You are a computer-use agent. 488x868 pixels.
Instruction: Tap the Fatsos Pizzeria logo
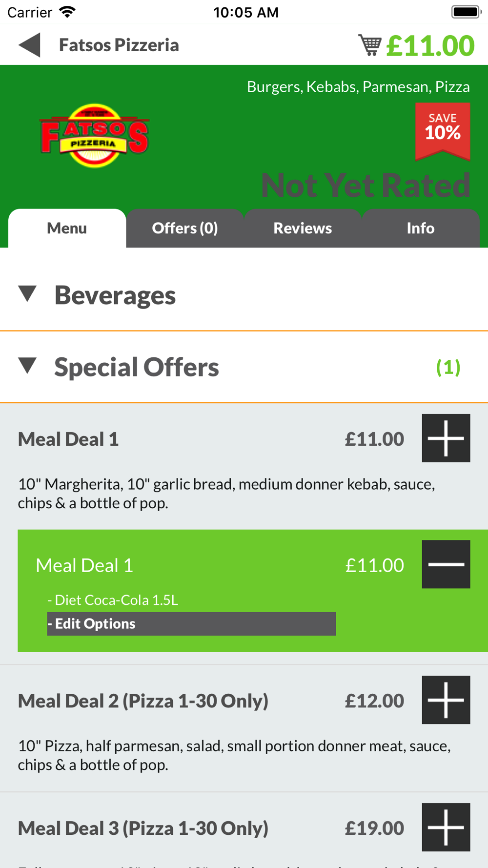(94, 136)
